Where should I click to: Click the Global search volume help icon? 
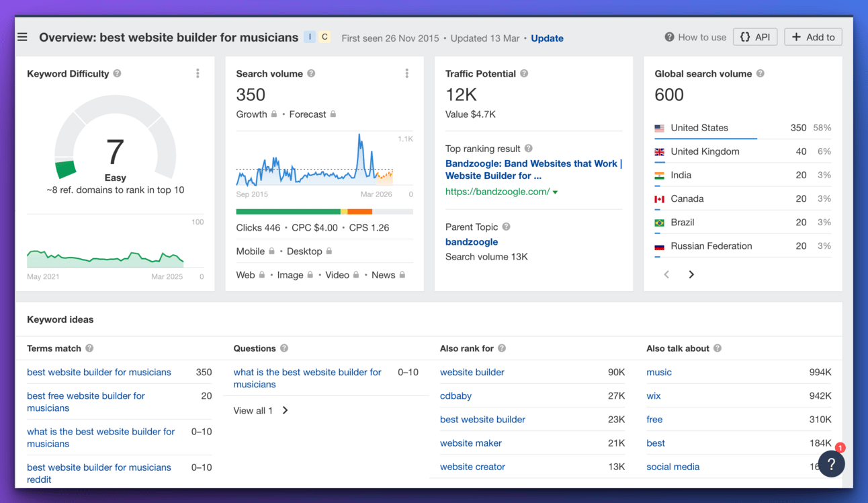tap(761, 73)
